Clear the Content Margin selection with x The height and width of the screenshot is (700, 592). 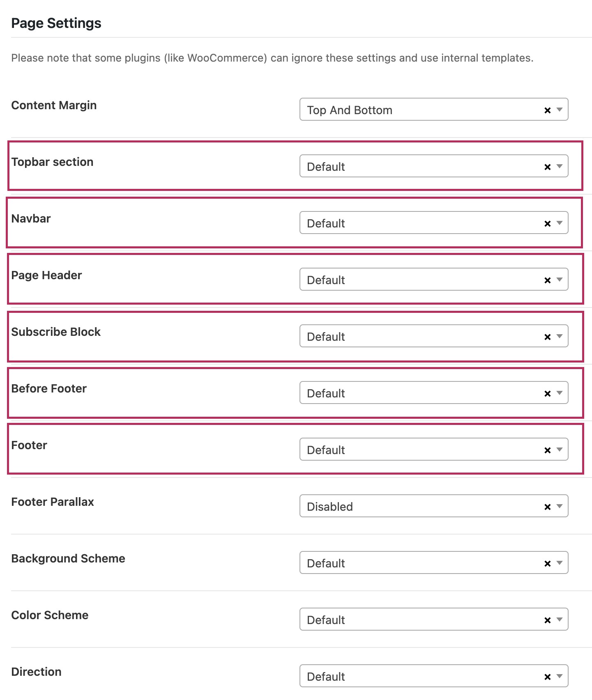(x=547, y=110)
